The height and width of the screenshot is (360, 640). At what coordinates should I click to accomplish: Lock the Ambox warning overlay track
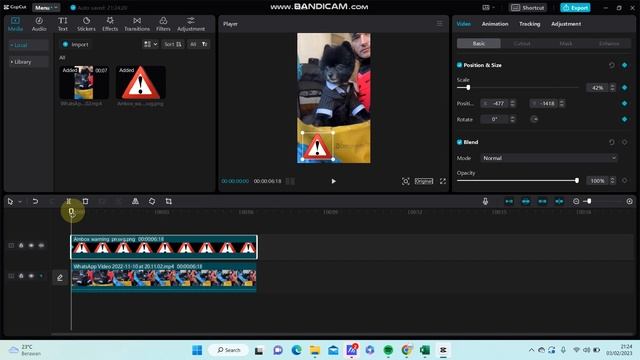point(21,245)
